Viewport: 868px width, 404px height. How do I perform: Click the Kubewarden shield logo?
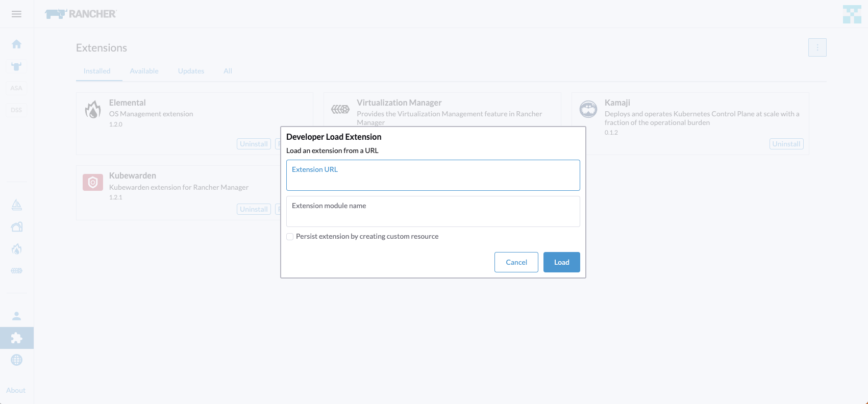point(92,182)
